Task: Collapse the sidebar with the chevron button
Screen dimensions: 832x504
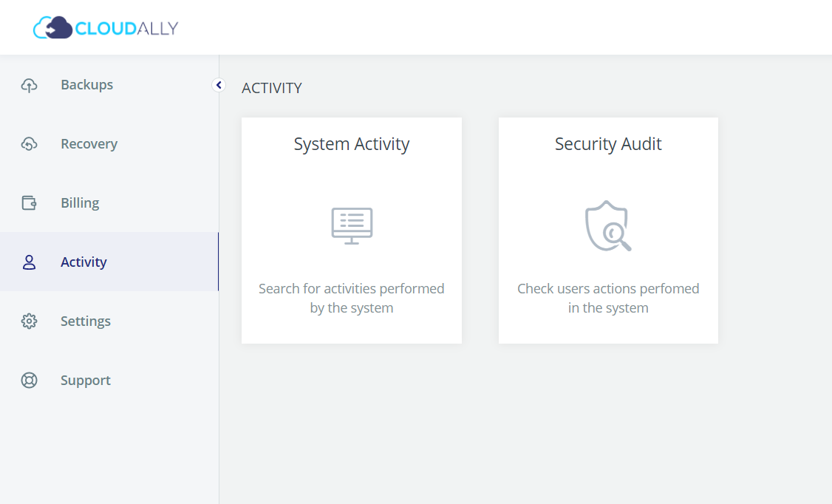Action: [219, 85]
